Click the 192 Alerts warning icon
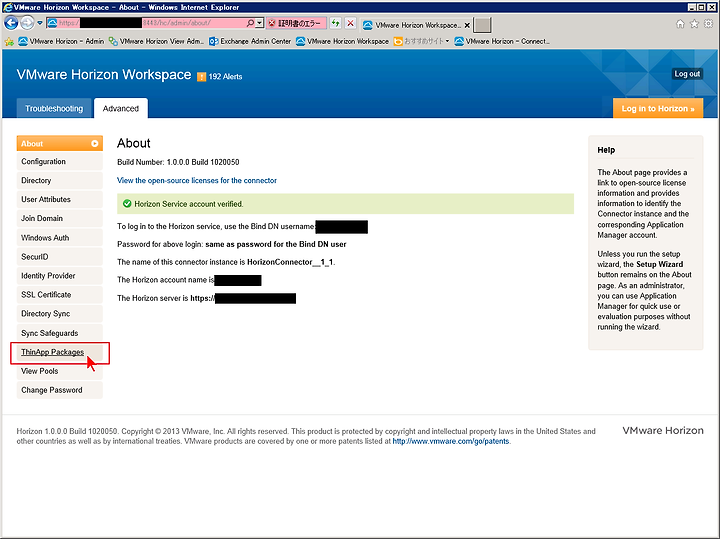This screenshot has height=539, width=720. pos(202,77)
